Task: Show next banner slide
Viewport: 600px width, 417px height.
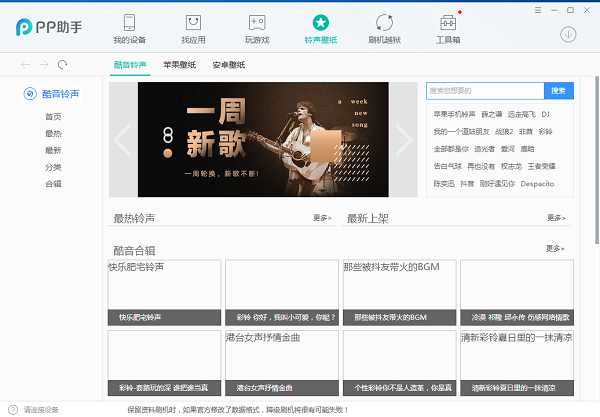Action: 403,140
